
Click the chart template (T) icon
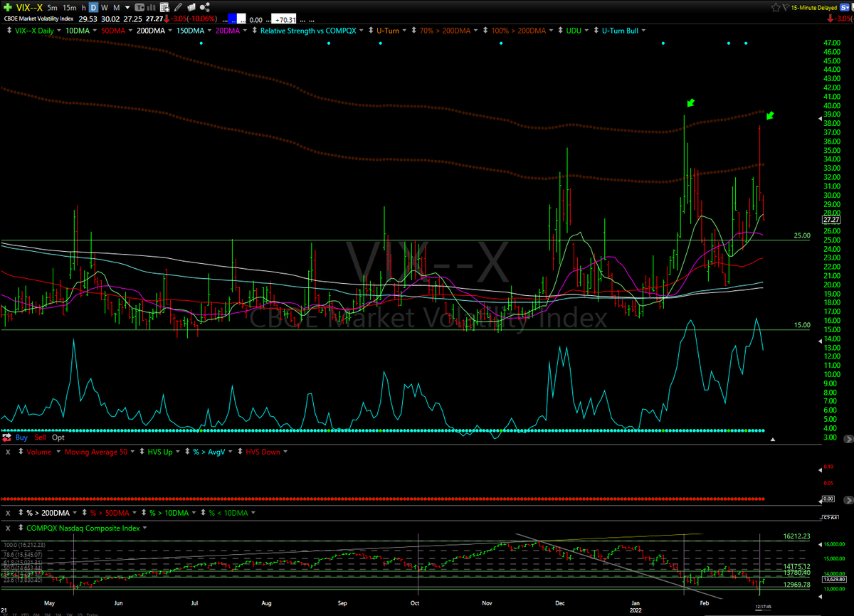click(x=139, y=7)
